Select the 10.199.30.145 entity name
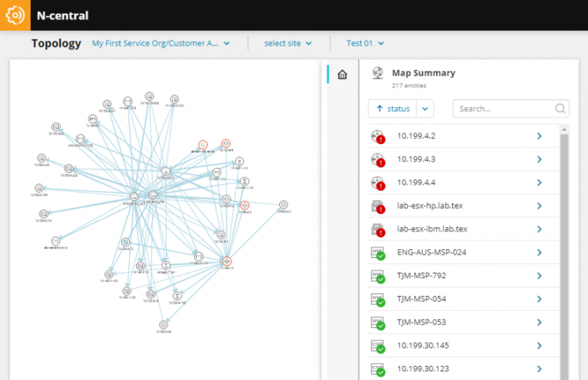 point(423,345)
